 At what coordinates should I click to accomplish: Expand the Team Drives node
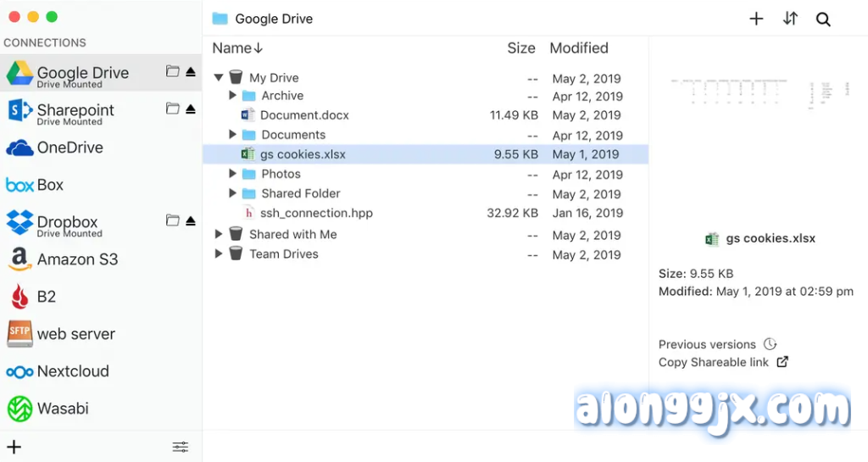[x=219, y=254]
